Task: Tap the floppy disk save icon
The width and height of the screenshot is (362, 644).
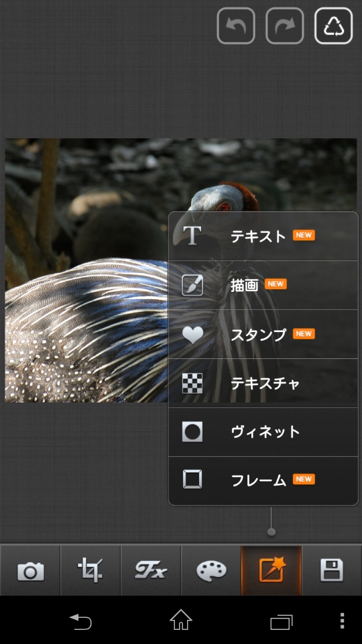Action: click(332, 570)
